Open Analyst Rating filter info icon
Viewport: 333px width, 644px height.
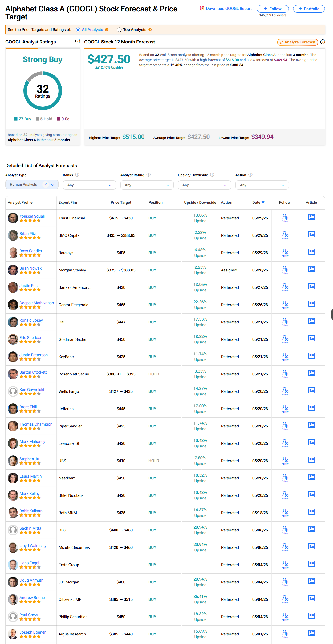(149, 175)
